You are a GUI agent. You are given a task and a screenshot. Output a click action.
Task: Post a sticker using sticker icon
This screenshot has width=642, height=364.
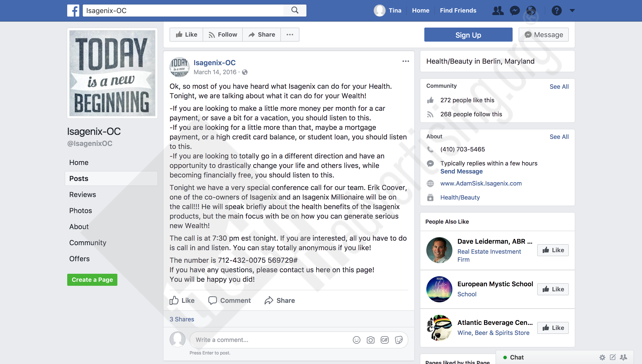pos(398,340)
